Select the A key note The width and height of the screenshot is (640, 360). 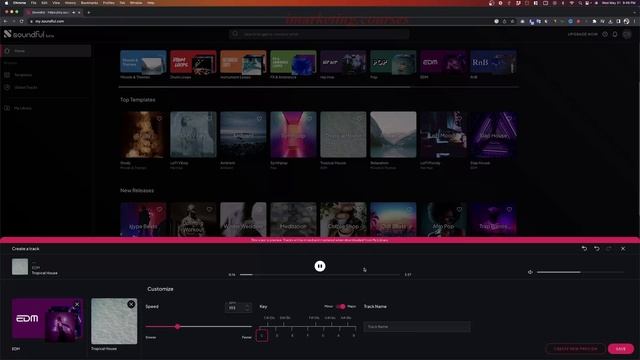point(338,336)
